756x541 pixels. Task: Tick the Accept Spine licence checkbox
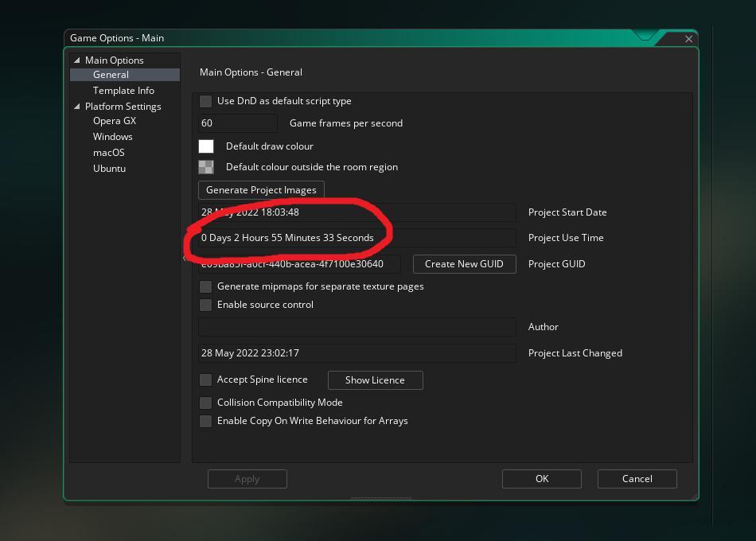pyautogui.click(x=206, y=379)
